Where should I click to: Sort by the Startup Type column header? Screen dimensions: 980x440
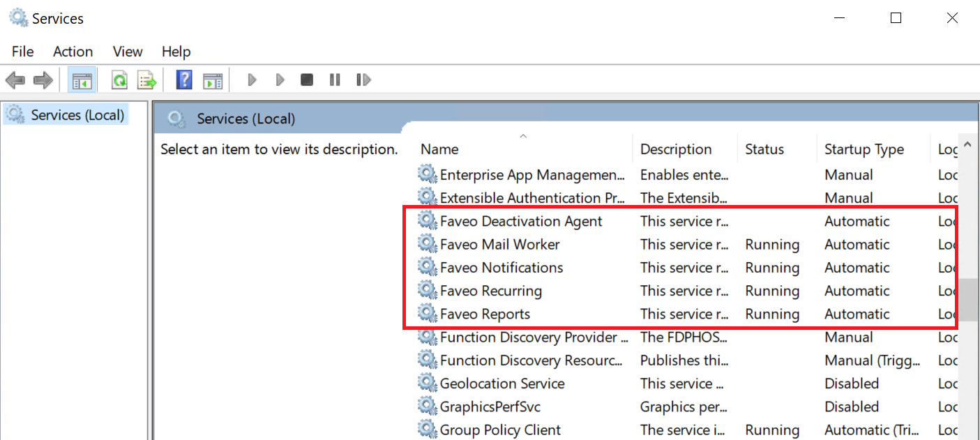tap(873, 149)
